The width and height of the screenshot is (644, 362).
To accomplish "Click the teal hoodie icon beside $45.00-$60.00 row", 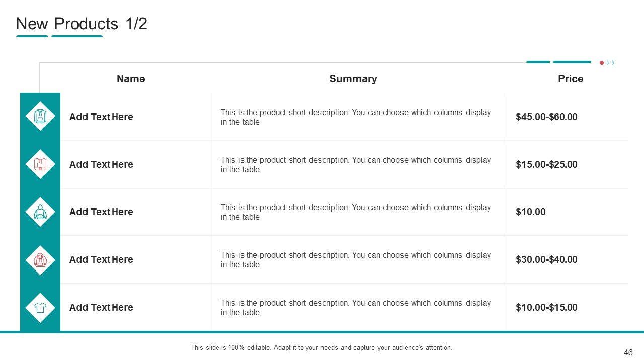I will point(40,116).
